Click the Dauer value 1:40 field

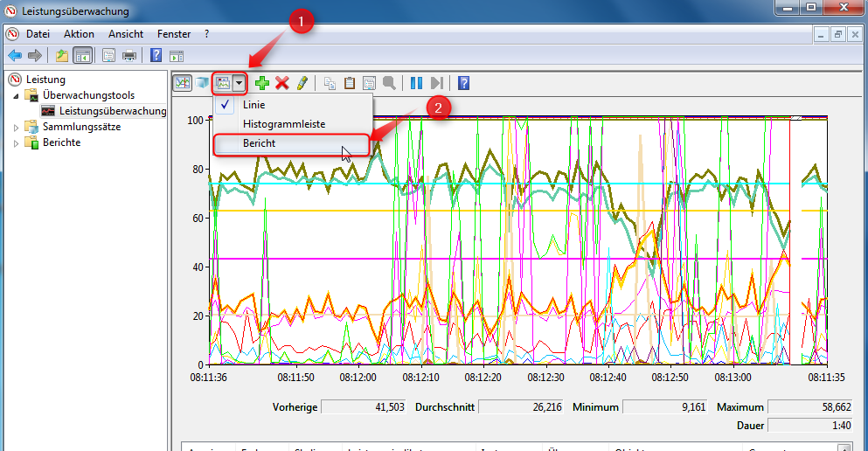tap(810, 426)
